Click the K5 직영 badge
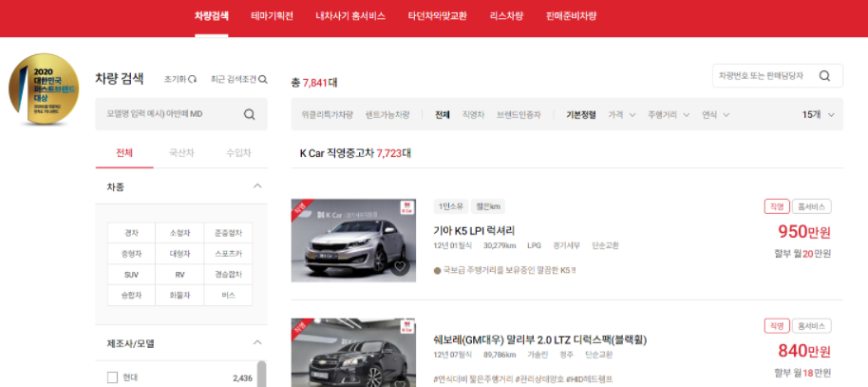Screen dimensions: 868x387 tap(777, 206)
